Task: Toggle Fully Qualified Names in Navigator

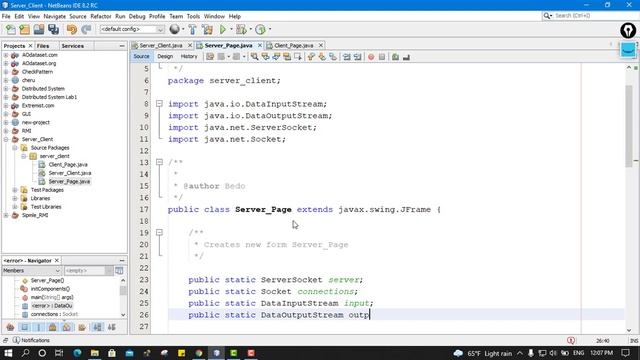Action: click(x=82, y=327)
